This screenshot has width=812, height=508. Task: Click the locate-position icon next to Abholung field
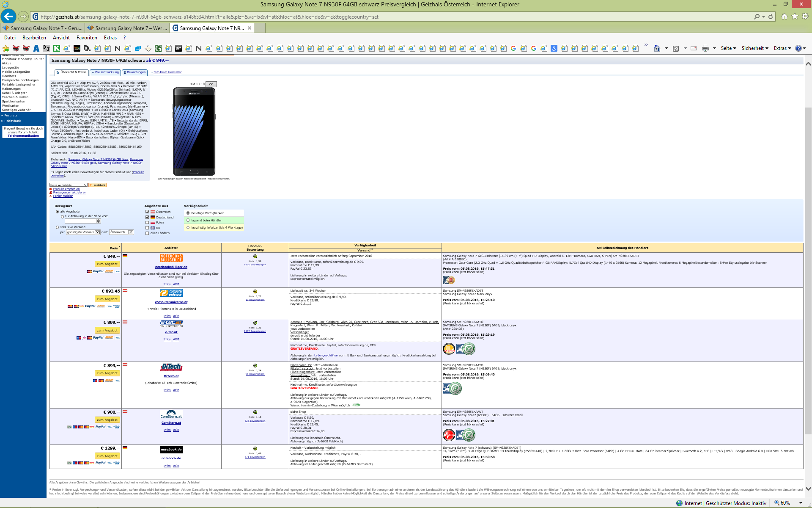tap(99, 221)
